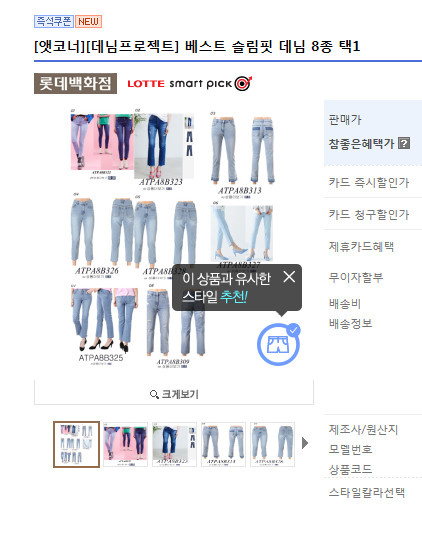Show next thumbnails with right arrow
The width and height of the screenshot is (422, 548).
[305, 443]
